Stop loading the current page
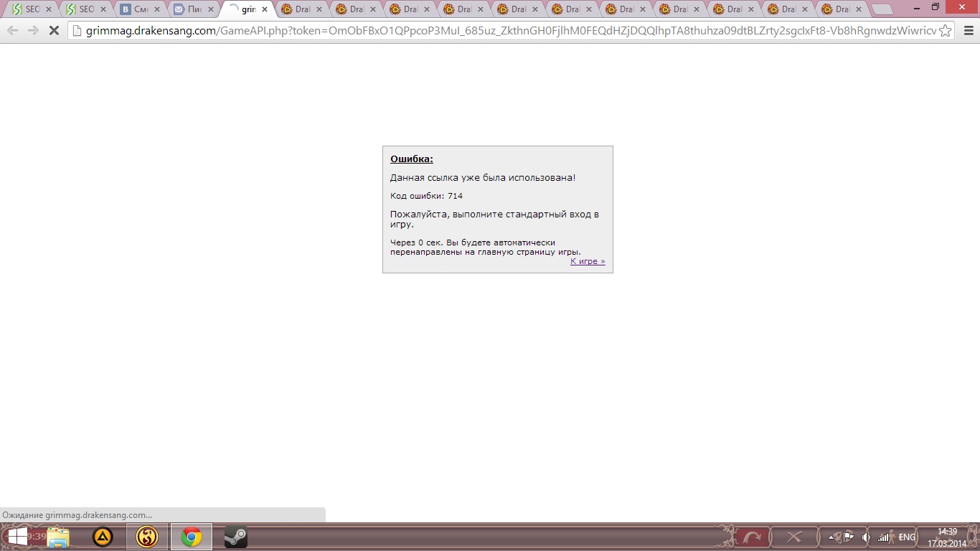 53,31
